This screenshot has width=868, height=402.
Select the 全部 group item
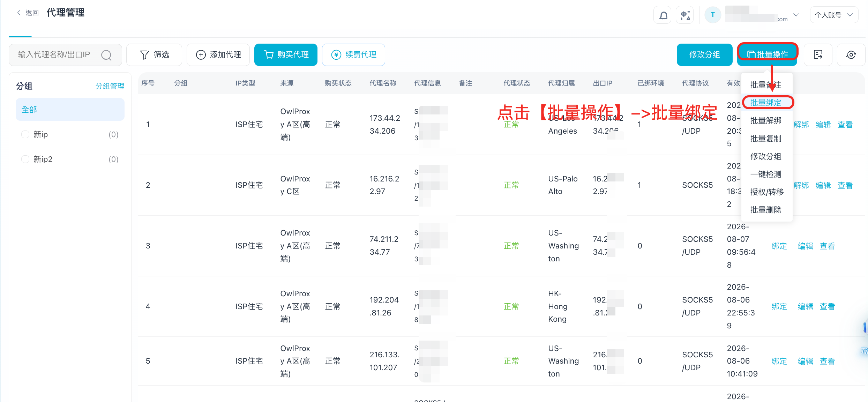(x=70, y=110)
